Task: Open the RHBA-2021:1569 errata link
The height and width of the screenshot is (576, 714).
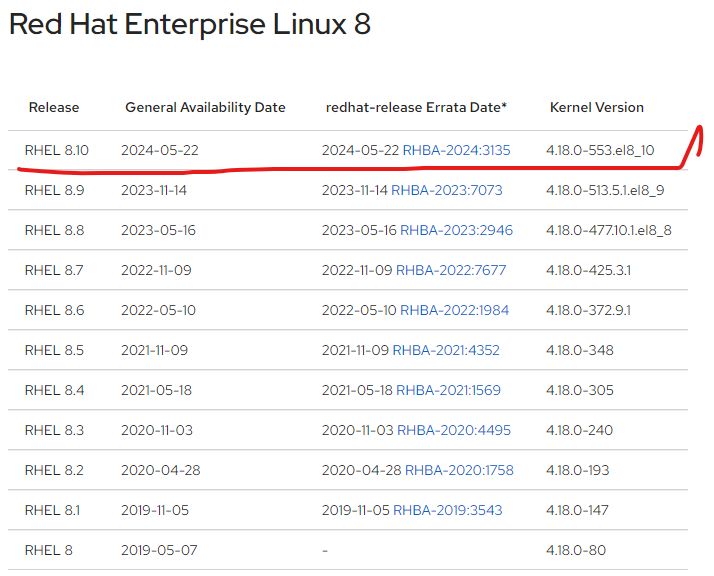Action: [x=449, y=391]
